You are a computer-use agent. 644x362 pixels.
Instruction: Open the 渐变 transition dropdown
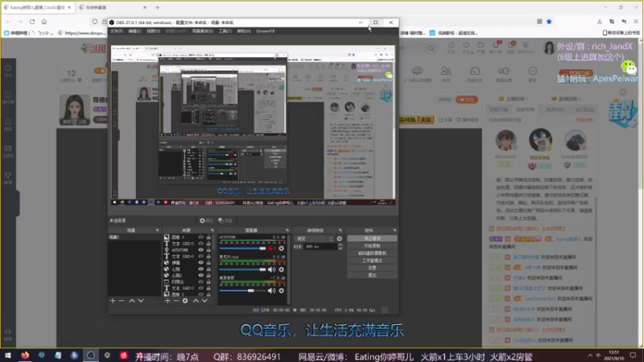[314, 238]
